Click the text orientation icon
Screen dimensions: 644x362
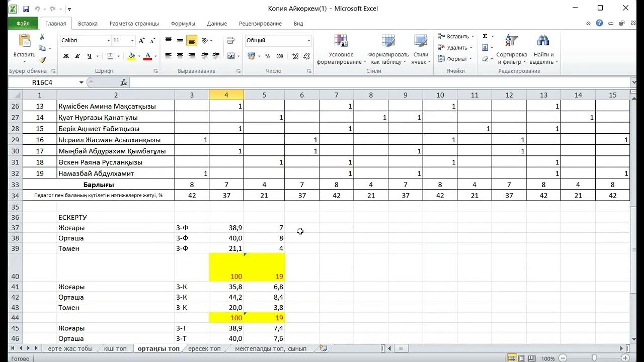tap(205, 40)
